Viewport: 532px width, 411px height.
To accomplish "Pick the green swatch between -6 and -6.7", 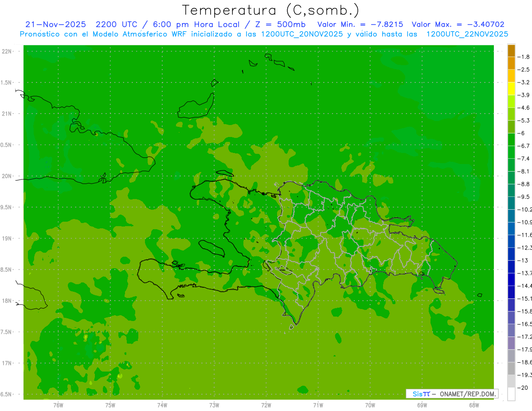I will coord(511,140).
